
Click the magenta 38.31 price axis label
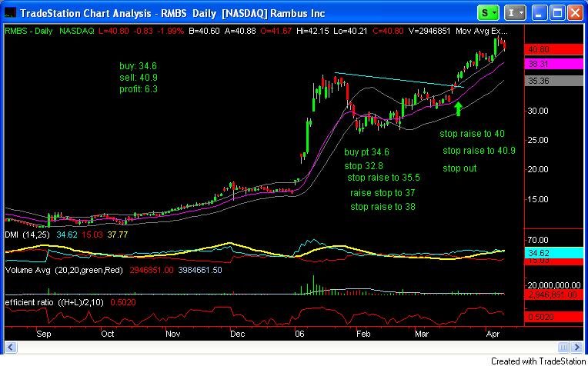coord(554,64)
